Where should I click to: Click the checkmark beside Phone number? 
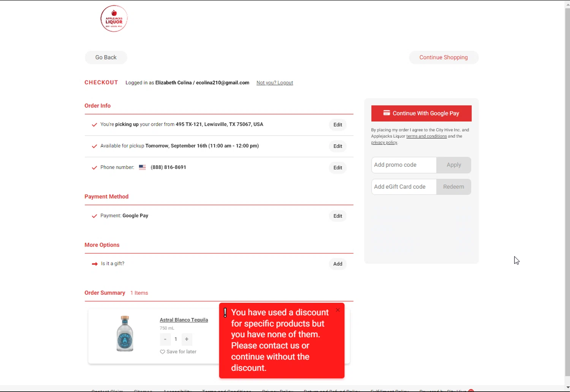click(94, 168)
